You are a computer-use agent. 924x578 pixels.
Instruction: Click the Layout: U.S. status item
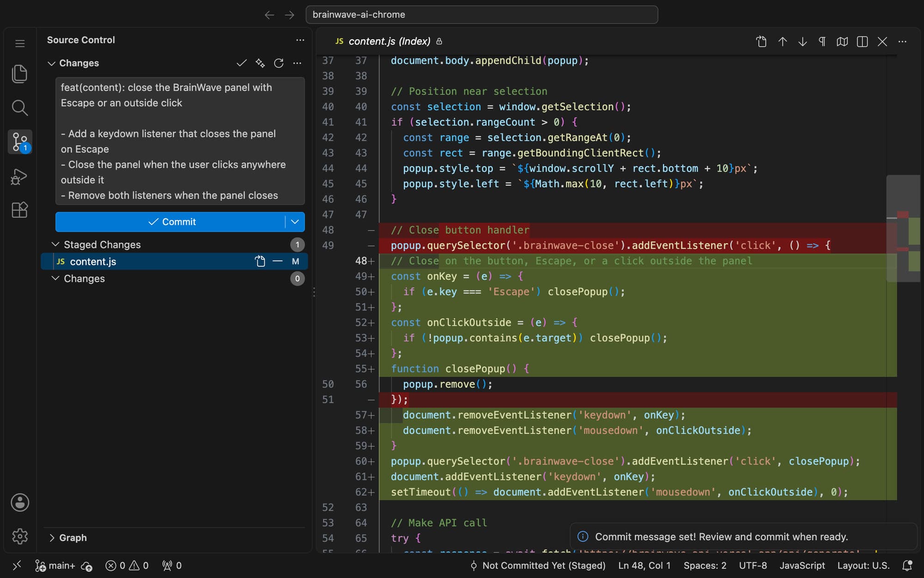(863, 565)
